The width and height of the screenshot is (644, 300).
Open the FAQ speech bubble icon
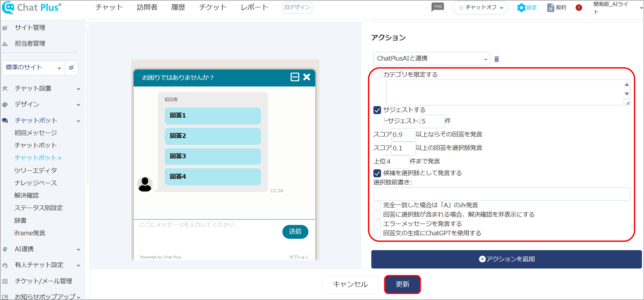(x=437, y=7)
